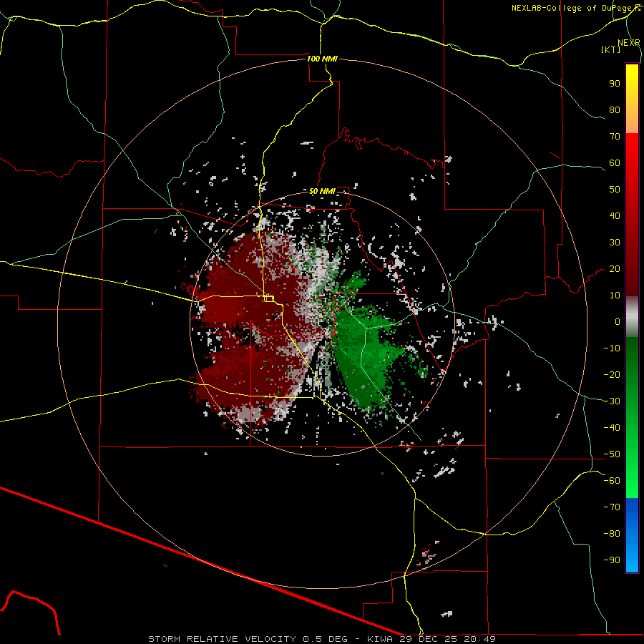Click the -20 value on the velocity scale

pos(612,375)
